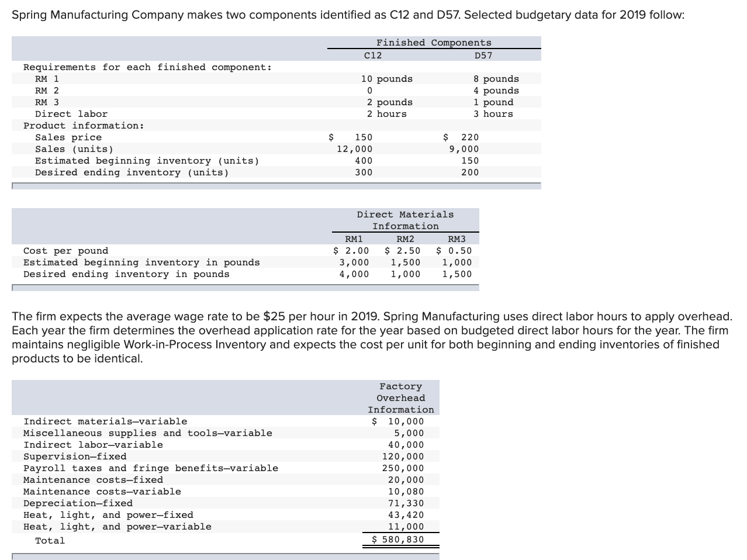This screenshot has width=747, height=560.
Task: Select the '300' ending inventory value
Action: [x=364, y=172]
